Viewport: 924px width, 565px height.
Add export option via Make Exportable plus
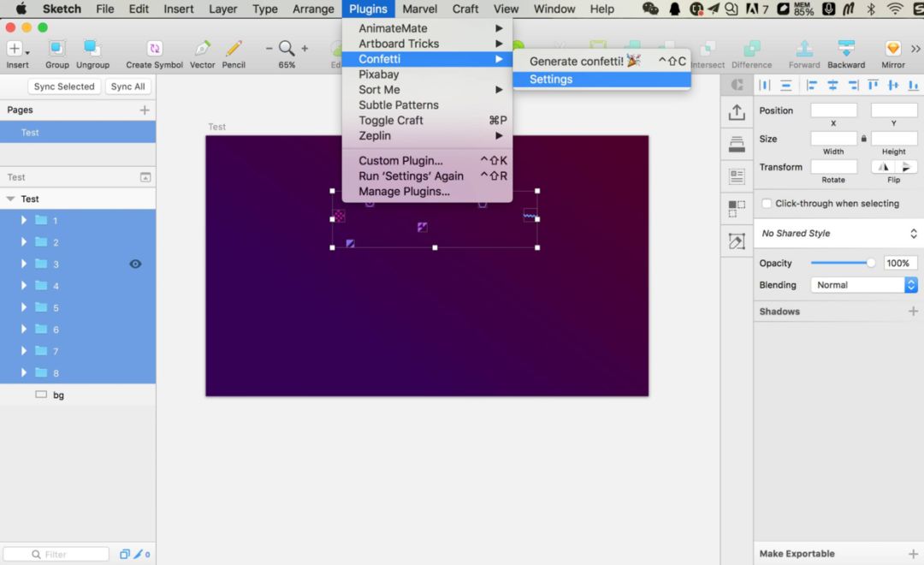tap(913, 554)
